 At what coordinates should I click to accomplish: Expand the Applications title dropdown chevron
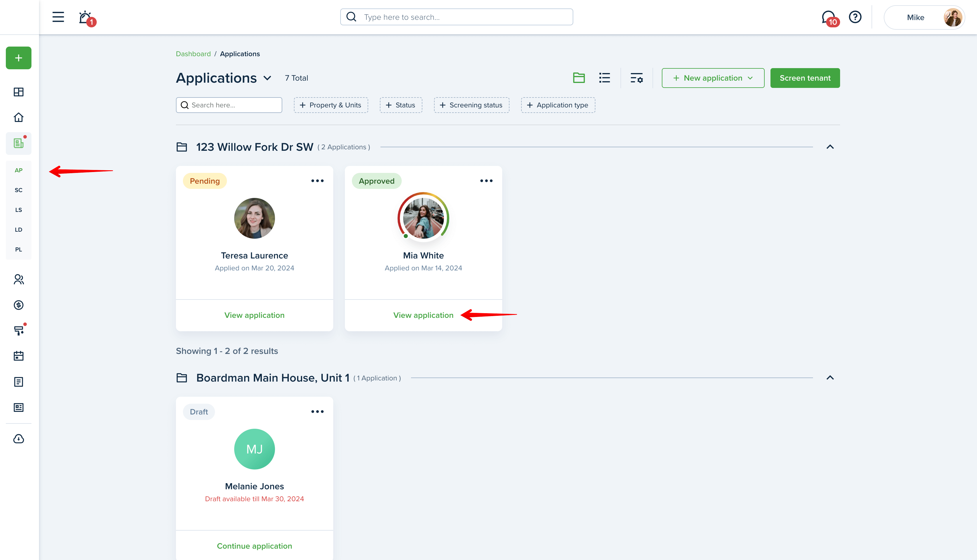pyautogui.click(x=267, y=78)
